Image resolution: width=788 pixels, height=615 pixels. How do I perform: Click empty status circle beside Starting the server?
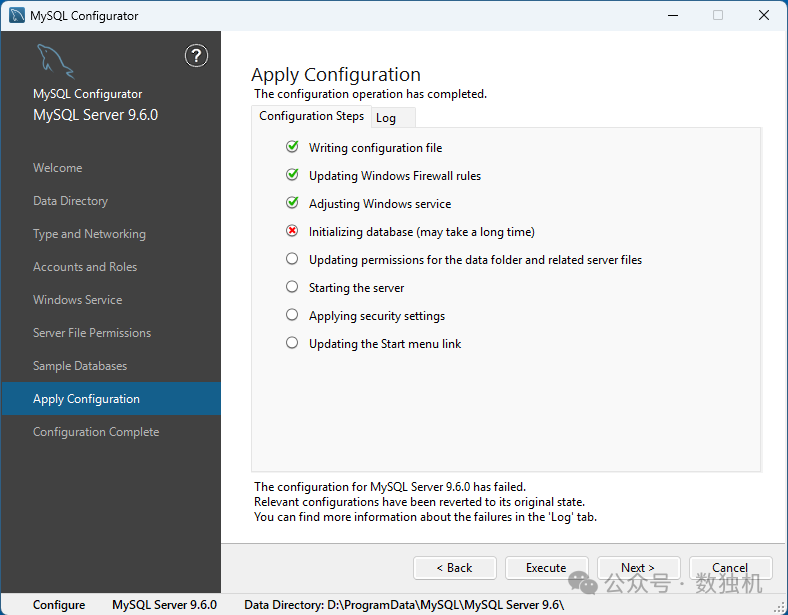292,287
